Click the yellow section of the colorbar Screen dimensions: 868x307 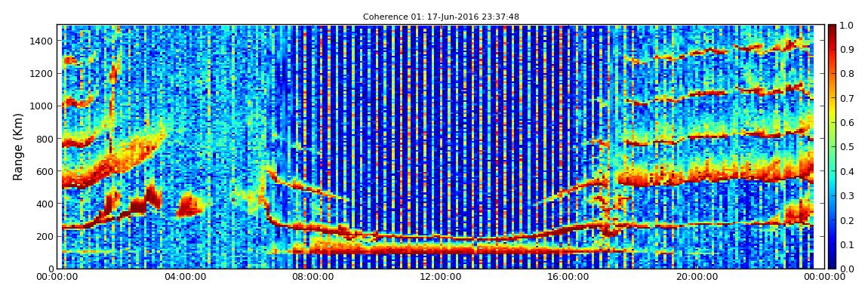[832, 113]
